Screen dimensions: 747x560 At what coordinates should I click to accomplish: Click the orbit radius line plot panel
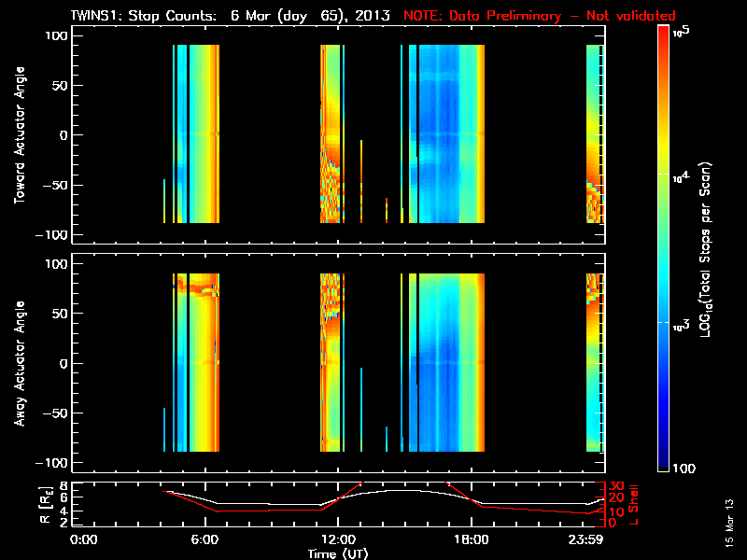[338, 504]
